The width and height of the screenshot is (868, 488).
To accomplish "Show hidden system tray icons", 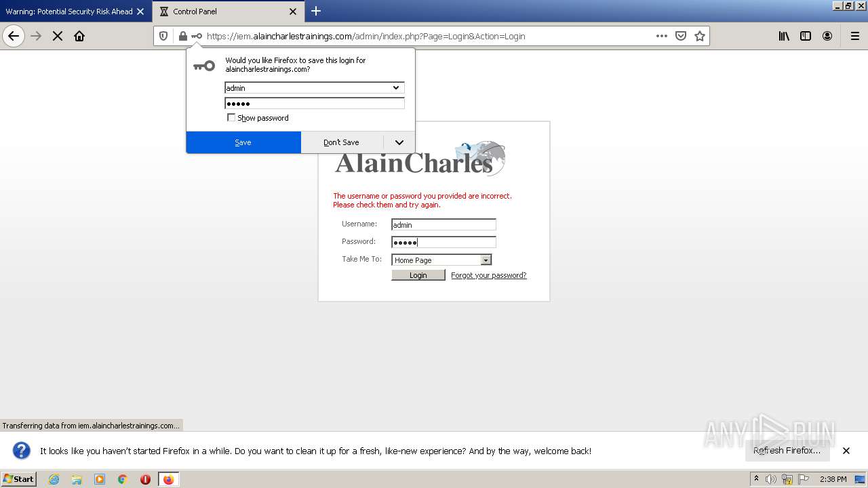I will (x=756, y=479).
